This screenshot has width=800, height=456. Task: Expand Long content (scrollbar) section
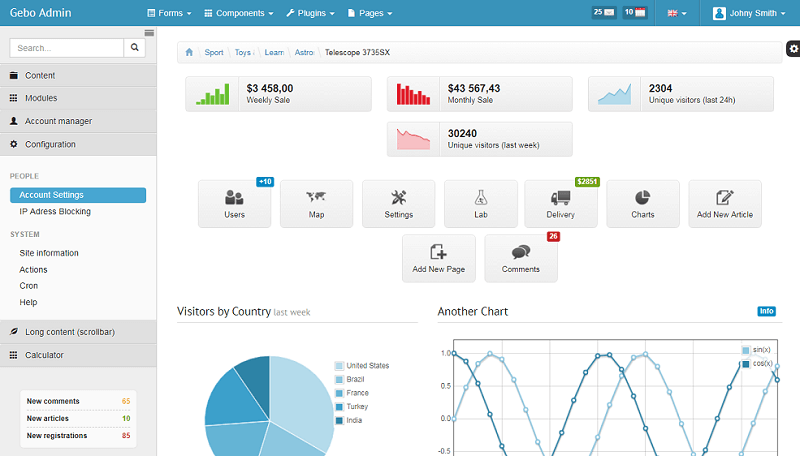coord(78,332)
